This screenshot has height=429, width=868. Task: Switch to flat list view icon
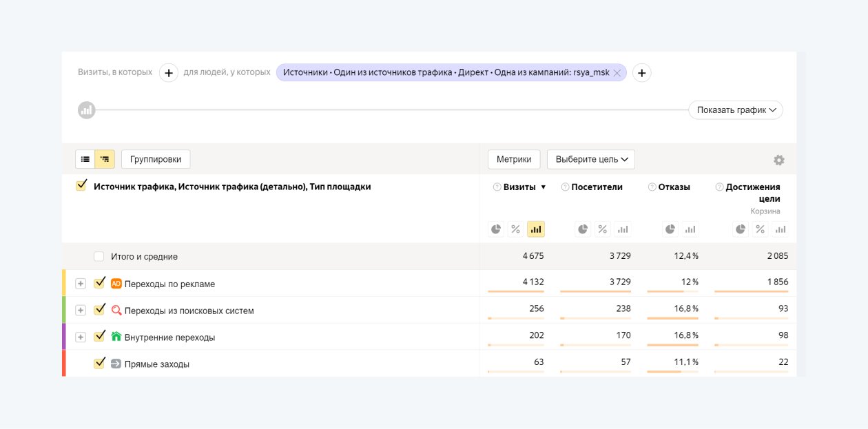[85, 159]
